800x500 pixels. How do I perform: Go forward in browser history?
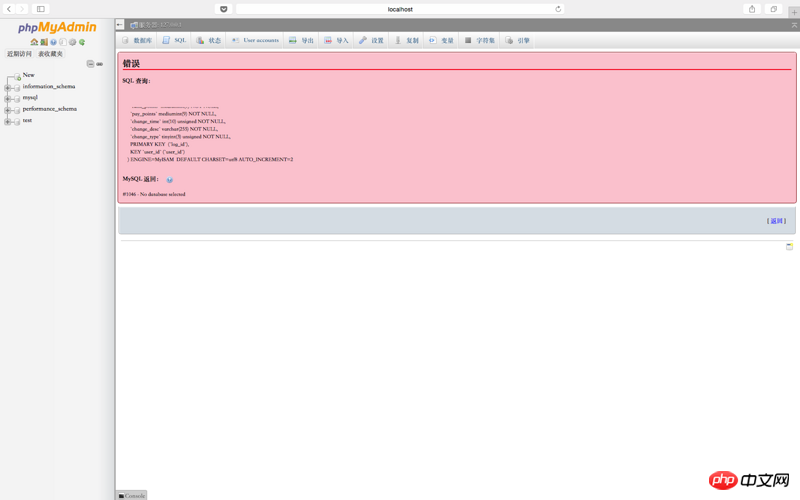click(22, 9)
